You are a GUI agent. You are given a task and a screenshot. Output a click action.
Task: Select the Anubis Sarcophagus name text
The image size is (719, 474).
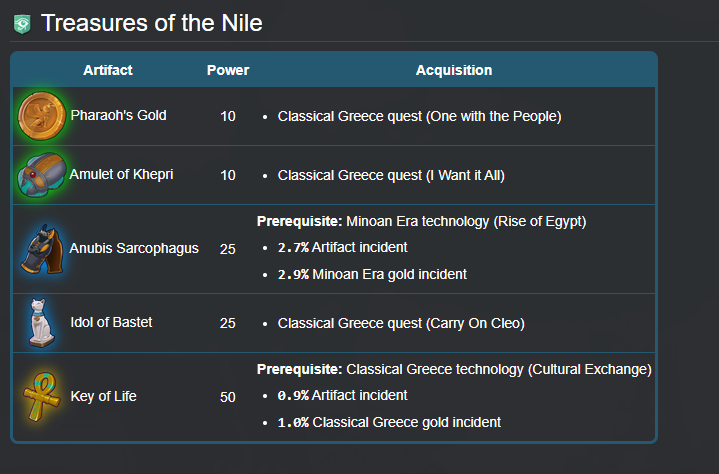coord(134,248)
